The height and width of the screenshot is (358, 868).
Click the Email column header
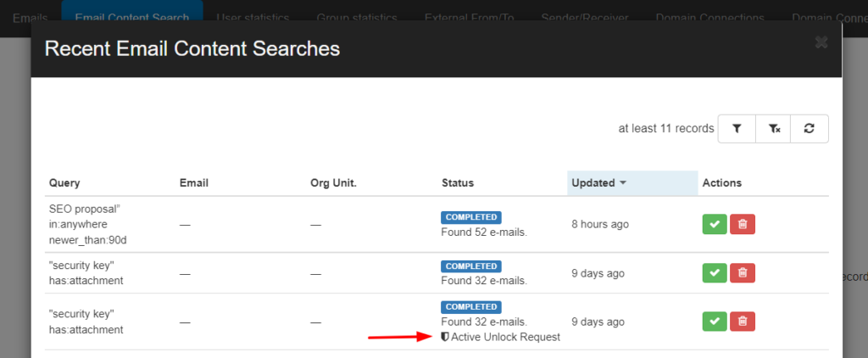pos(194,183)
